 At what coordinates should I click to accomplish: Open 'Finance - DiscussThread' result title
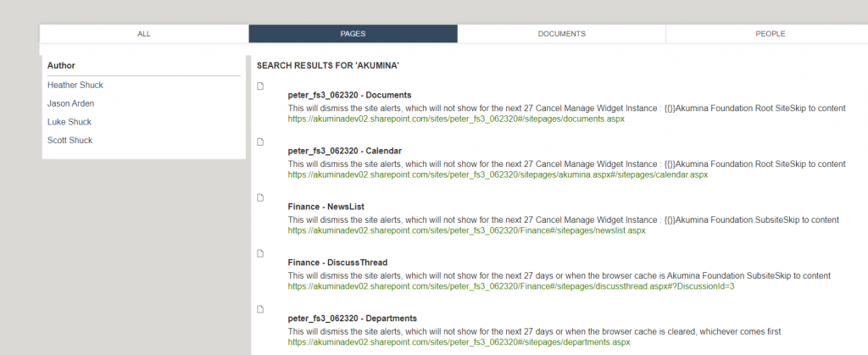click(x=337, y=263)
